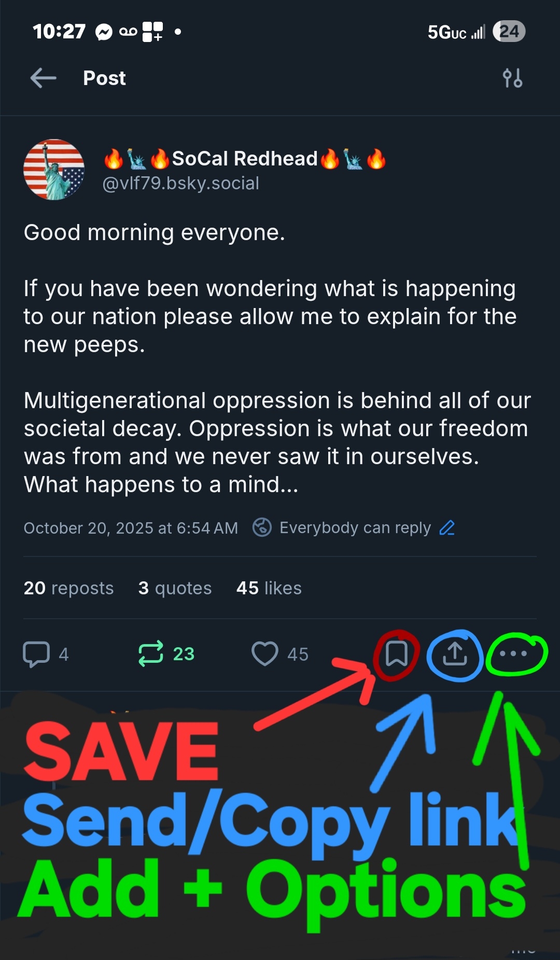Like the post with heart icon
This screenshot has width=560, height=960.
[265, 653]
